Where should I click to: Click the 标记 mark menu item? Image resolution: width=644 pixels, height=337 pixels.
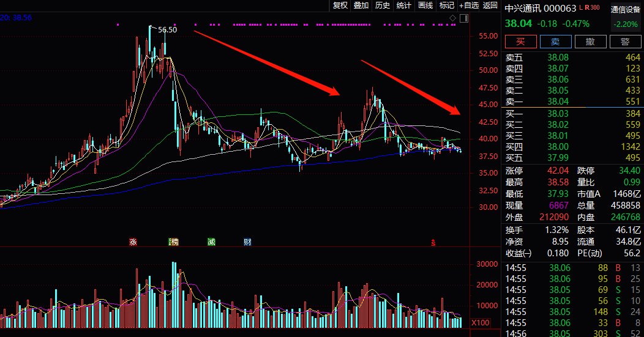tap(447, 6)
